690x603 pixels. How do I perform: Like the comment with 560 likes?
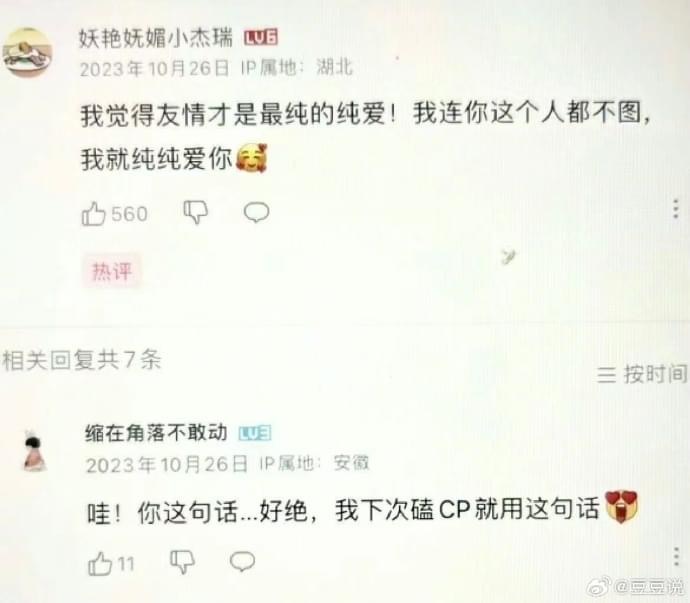click(94, 213)
